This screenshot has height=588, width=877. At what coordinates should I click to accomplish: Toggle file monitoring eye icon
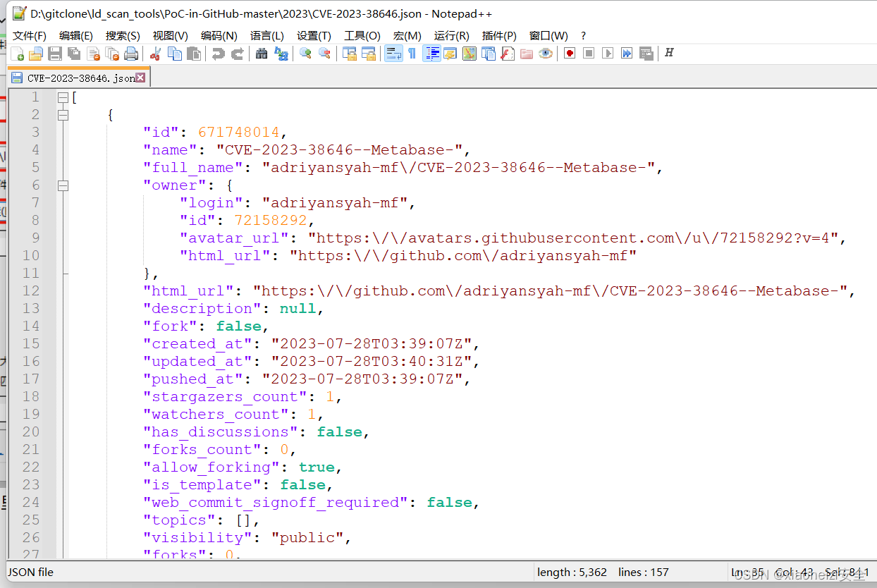point(546,54)
